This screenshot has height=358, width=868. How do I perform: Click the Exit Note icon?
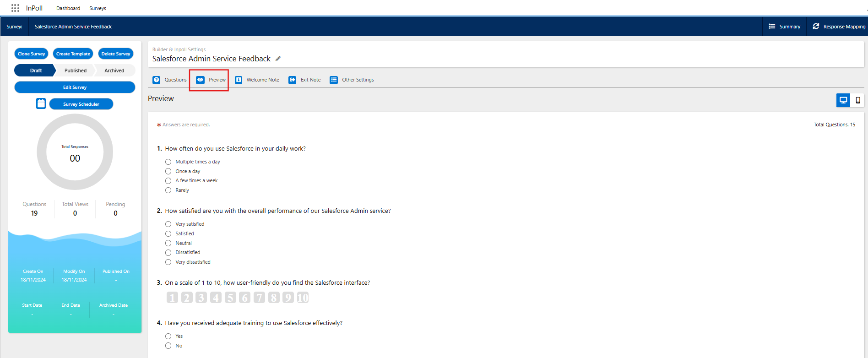click(293, 80)
